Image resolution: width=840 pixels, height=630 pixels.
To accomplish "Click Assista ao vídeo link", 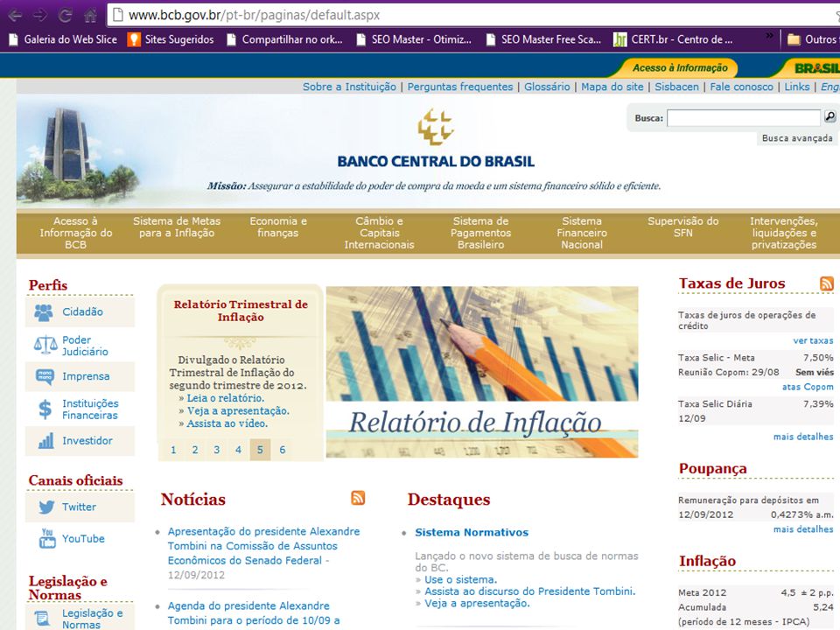I will tap(227, 423).
